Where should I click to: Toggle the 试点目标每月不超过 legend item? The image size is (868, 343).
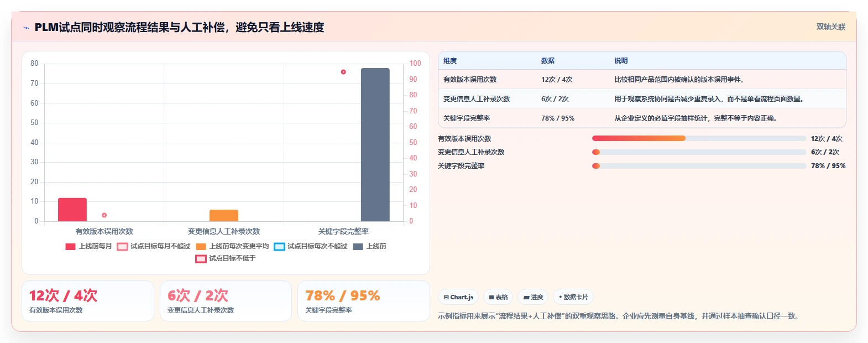pyautogui.click(x=153, y=246)
